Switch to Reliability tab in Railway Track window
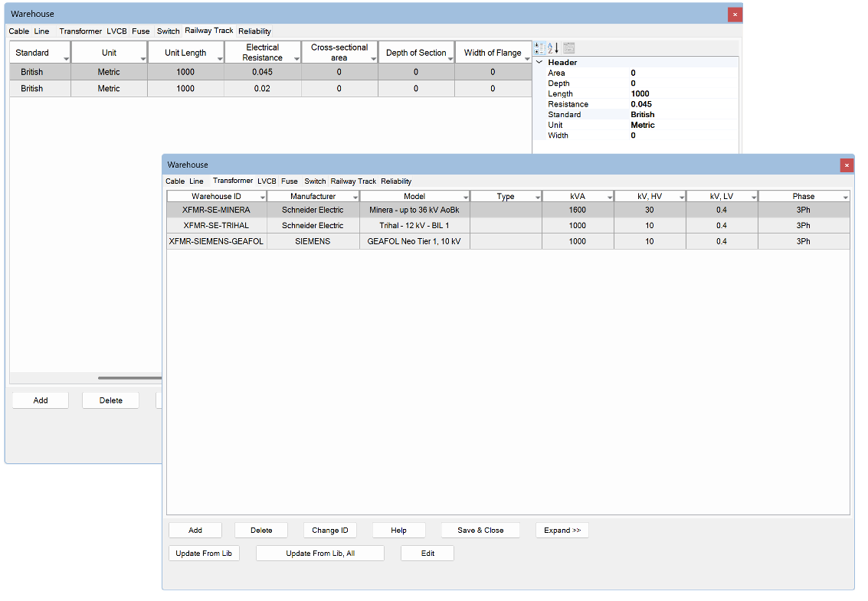 coord(254,31)
